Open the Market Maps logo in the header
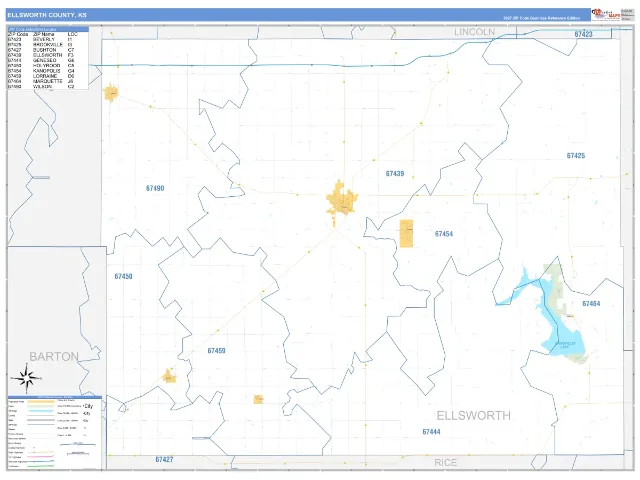The width and height of the screenshot is (640, 480). pyautogui.click(x=606, y=14)
